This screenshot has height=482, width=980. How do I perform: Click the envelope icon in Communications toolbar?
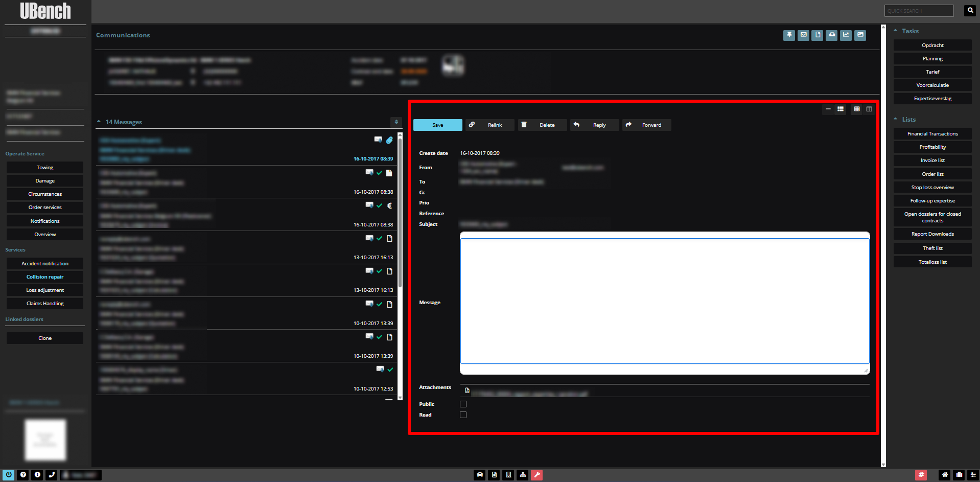point(803,35)
